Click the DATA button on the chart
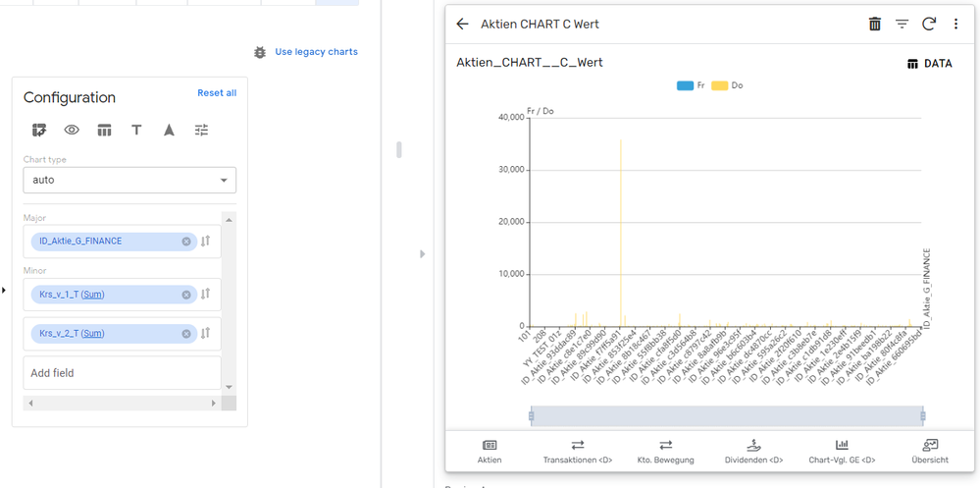The image size is (980, 488). pyautogui.click(x=930, y=64)
